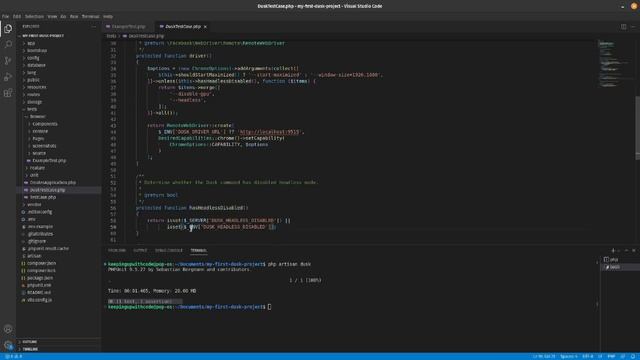Click the README.md file icon
640x360 pixels.
pyautogui.click(x=23, y=293)
